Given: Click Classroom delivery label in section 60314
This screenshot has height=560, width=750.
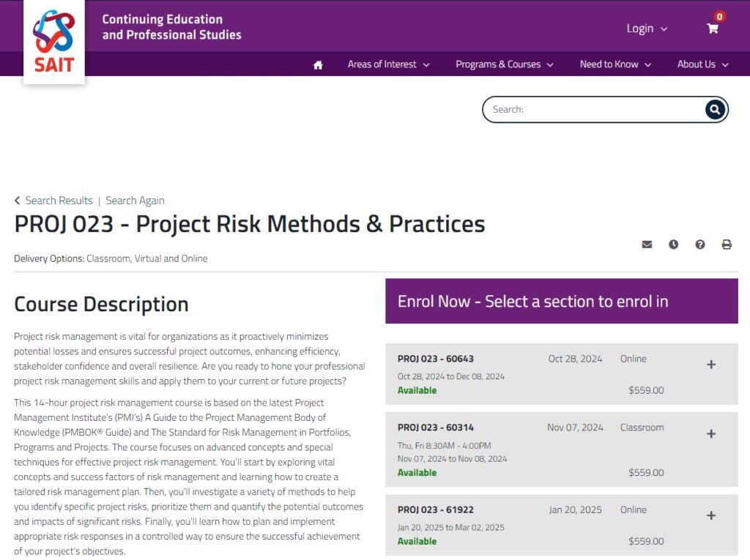Looking at the screenshot, I should [x=642, y=428].
